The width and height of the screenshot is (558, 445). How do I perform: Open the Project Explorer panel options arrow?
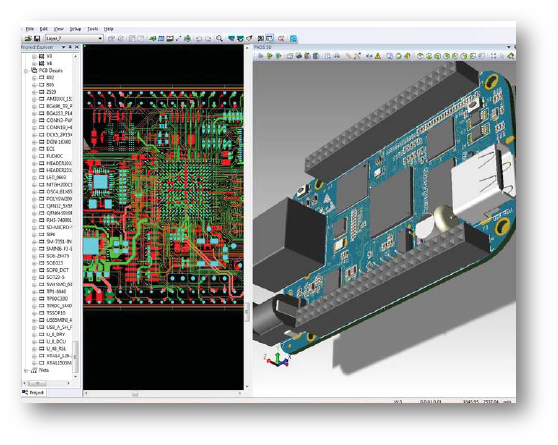click(x=63, y=47)
